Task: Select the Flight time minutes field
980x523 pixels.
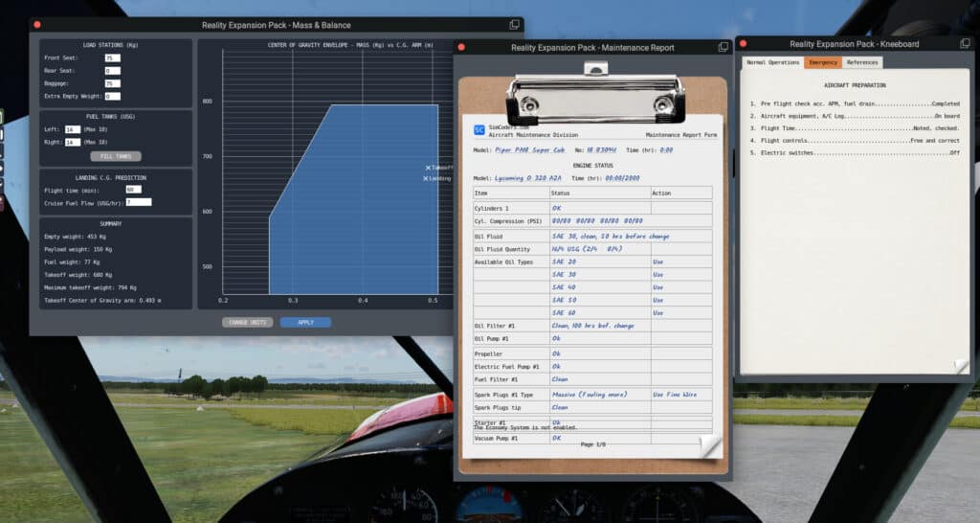Action: tap(133, 189)
